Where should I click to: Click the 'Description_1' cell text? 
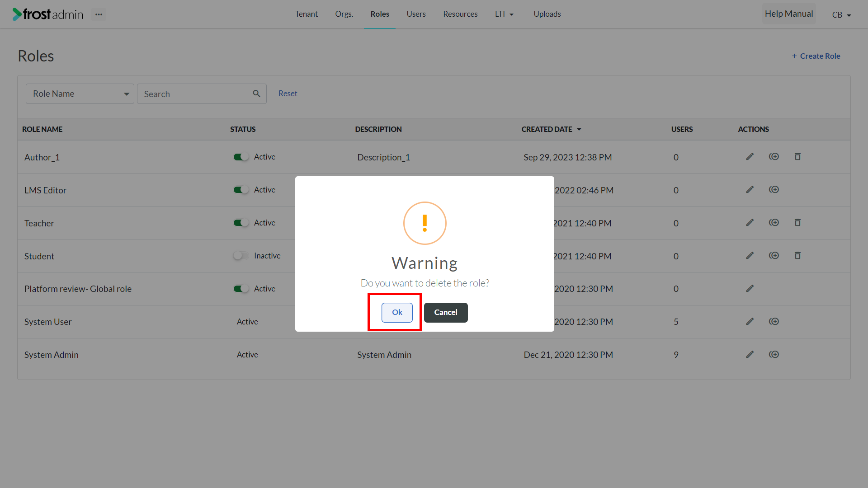coord(383,157)
